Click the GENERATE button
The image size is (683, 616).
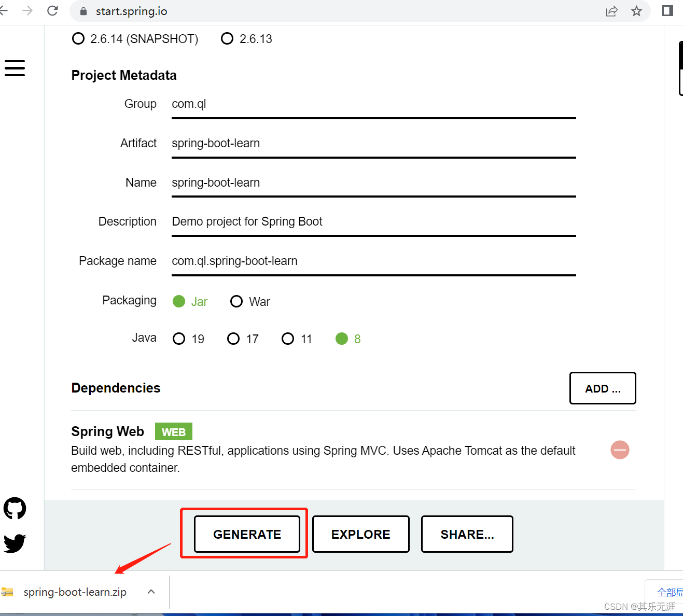247,534
